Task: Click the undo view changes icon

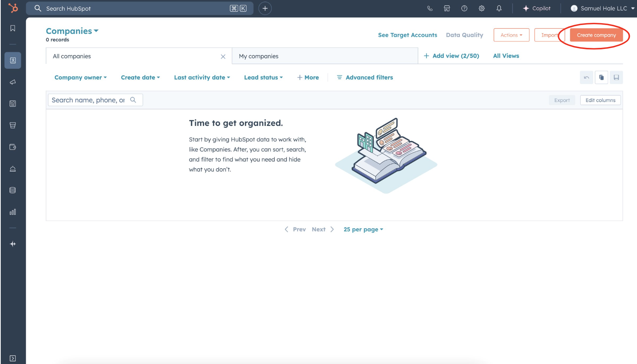Action: (587, 77)
